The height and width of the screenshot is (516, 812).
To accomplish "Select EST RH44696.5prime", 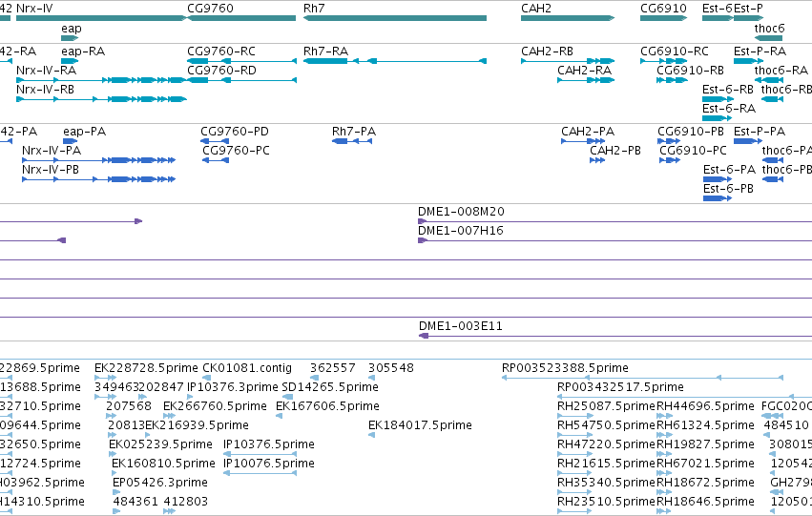I will [664, 416].
